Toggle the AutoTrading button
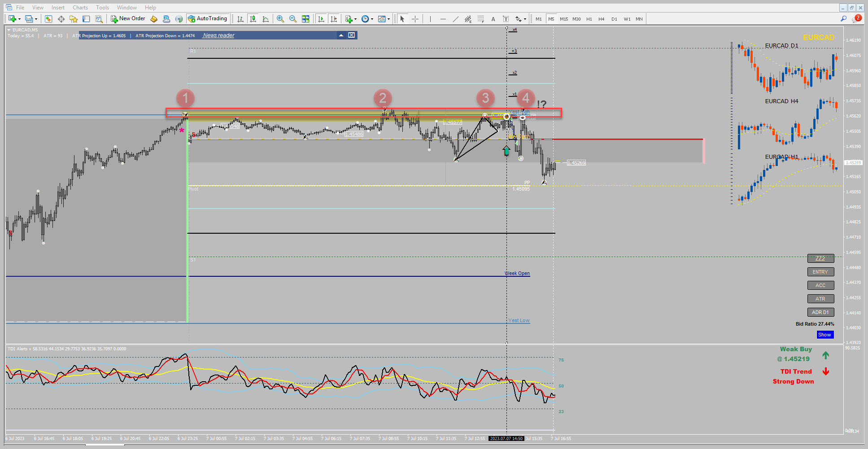 tap(208, 18)
